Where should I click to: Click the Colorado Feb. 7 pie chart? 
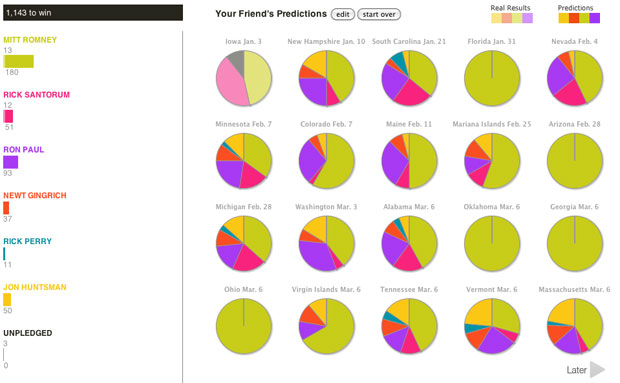(327, 161)
